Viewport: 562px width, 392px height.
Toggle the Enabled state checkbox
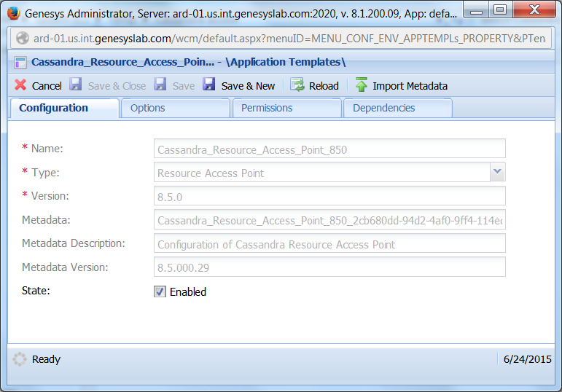(160, 291)
